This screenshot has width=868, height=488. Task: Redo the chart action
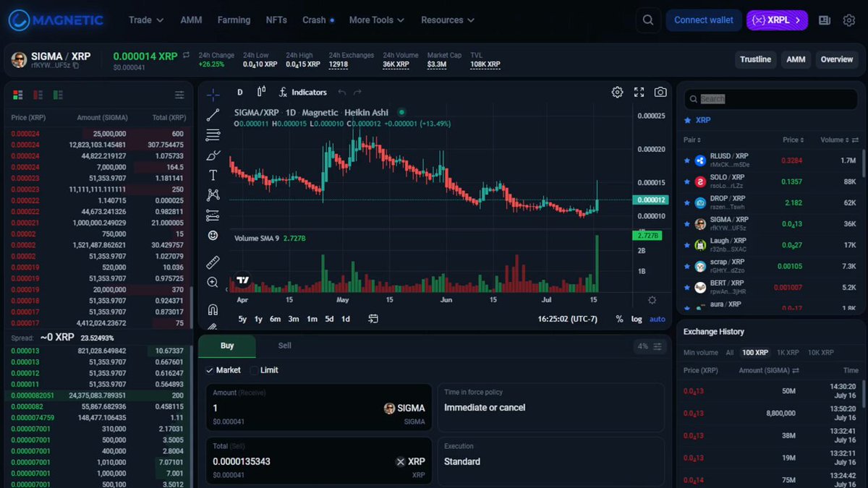click(357, 93)
